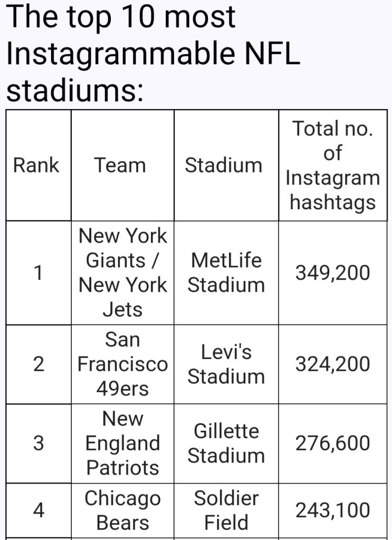Click the San Francisco 49ers cell

(122, 364)
